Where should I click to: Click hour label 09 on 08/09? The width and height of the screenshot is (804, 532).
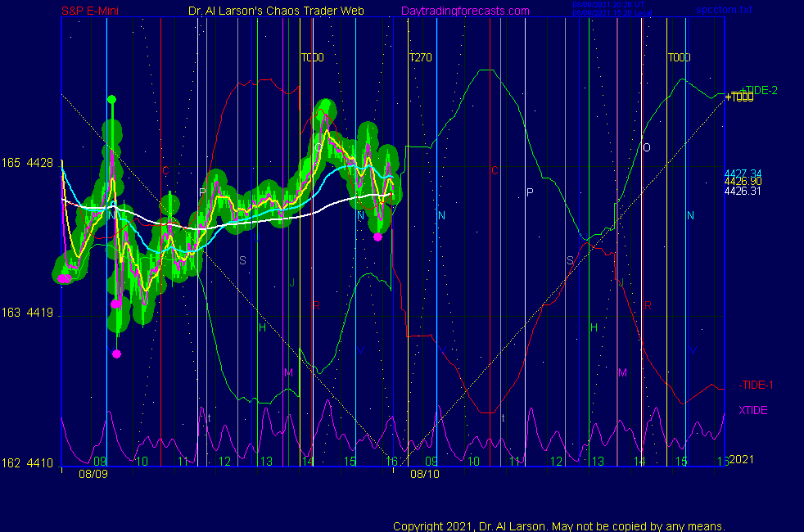click(x=100, y=462)
